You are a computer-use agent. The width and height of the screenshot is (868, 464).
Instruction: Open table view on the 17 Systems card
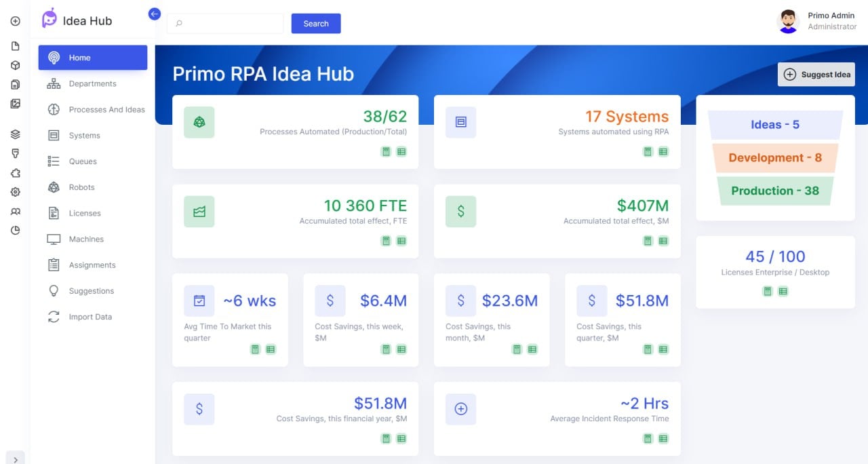663,151
